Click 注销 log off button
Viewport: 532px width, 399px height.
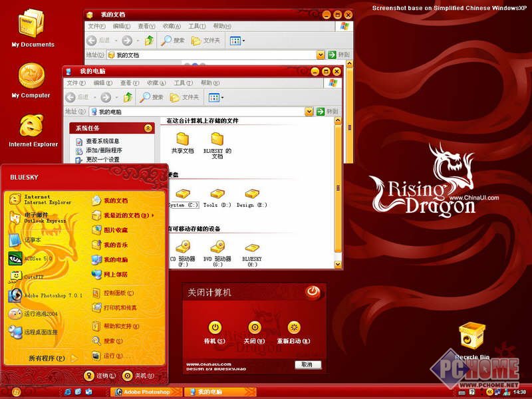pos(100,375)
